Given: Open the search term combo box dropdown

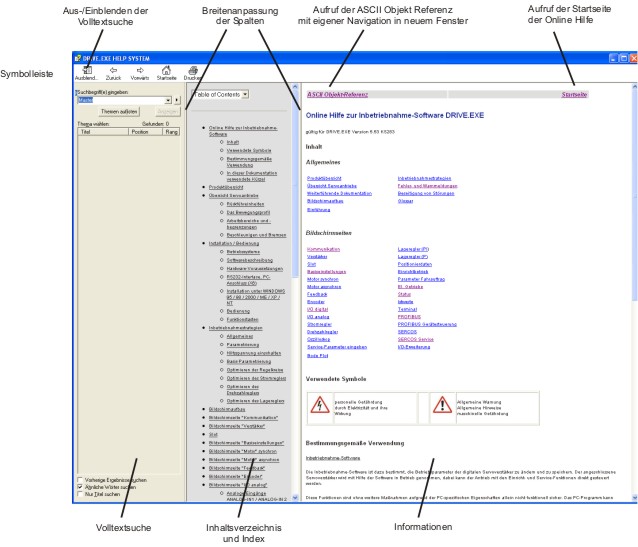Looking at the screenshot, I should (168, 100).
